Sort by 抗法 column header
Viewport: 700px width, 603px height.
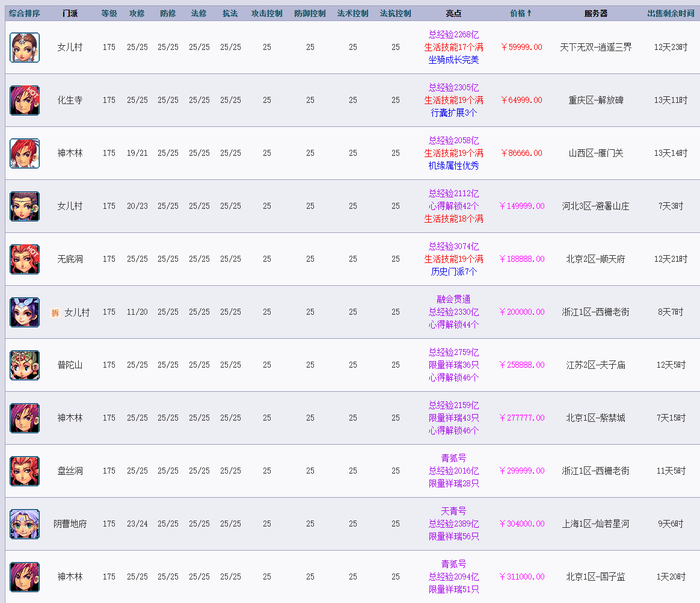[230, 13]
